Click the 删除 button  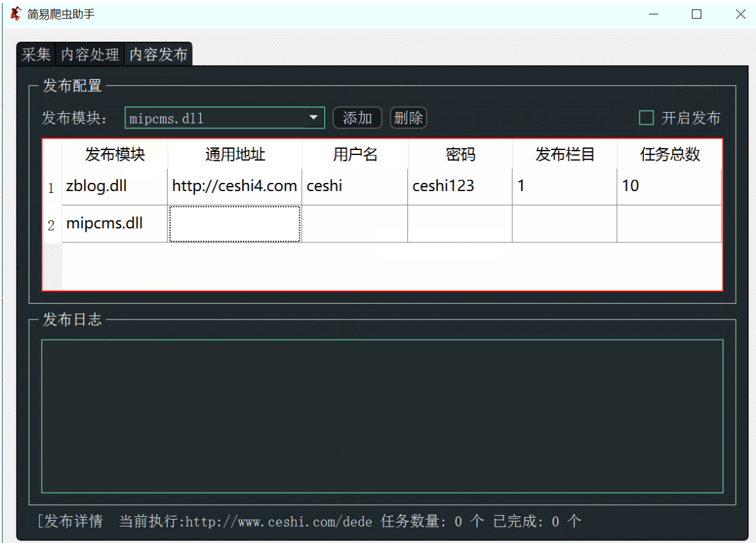[x=408, y=118]
